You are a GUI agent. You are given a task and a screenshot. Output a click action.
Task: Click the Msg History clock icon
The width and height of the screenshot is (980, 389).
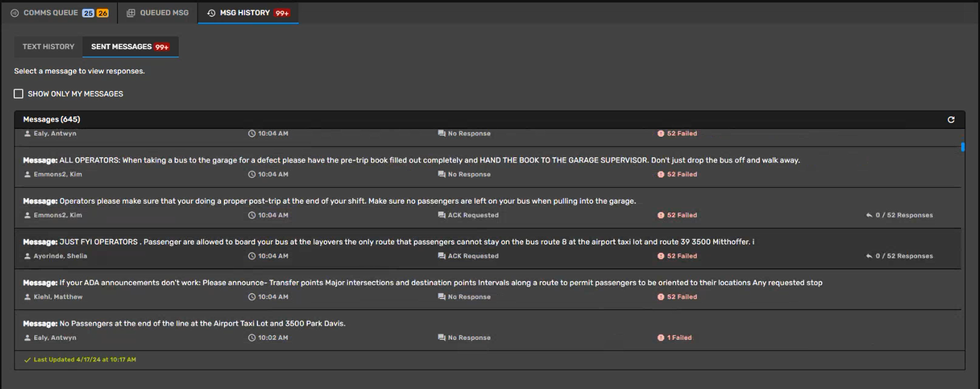pos(211,13)
